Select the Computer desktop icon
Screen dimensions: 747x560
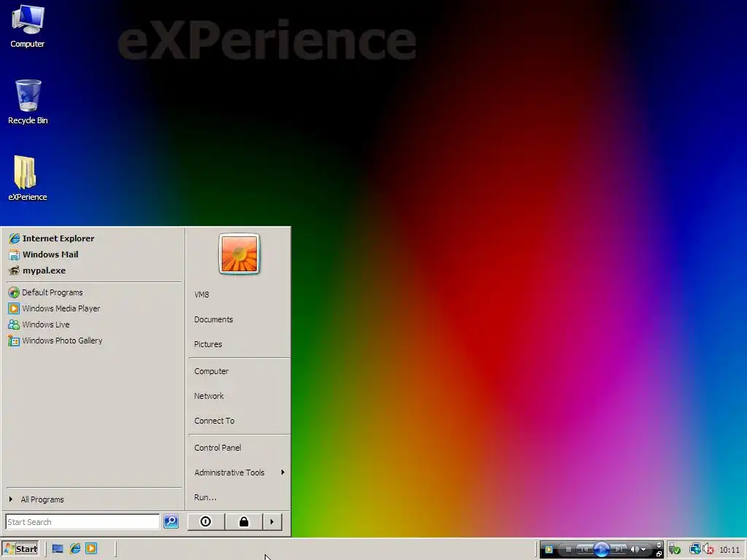(27, 27)
